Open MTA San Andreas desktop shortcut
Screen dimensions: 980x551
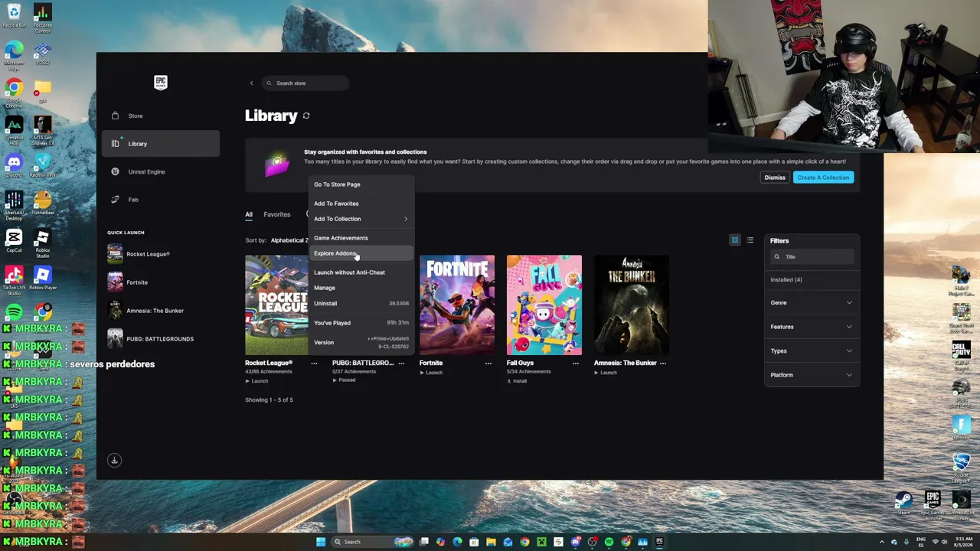pyautogui.click(x=43, y=130)
